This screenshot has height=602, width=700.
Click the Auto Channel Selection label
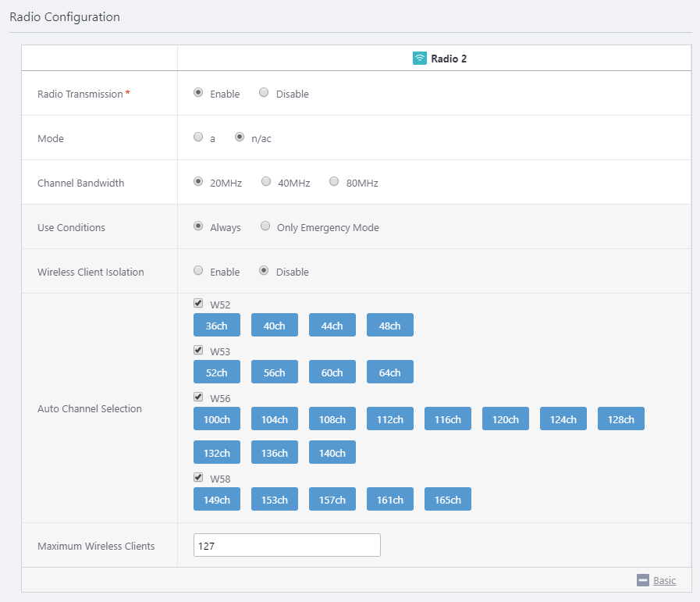click(x=90, y=408)
